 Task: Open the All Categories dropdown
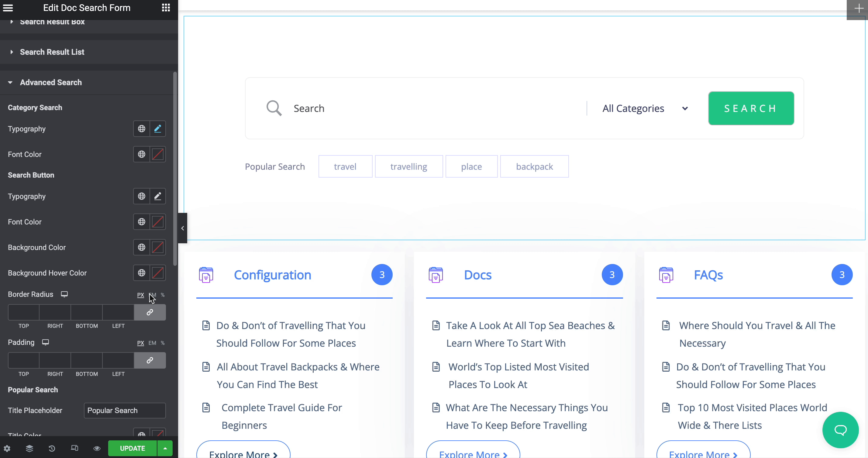click(645, 109)
